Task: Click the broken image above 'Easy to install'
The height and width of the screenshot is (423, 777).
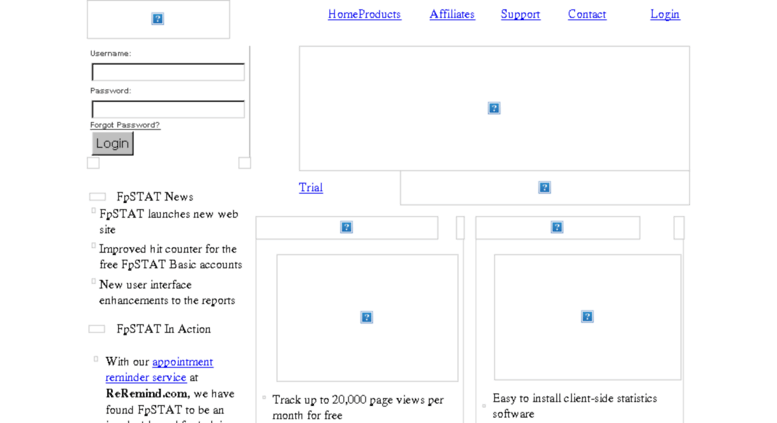Action: click(x=587, y=317)
